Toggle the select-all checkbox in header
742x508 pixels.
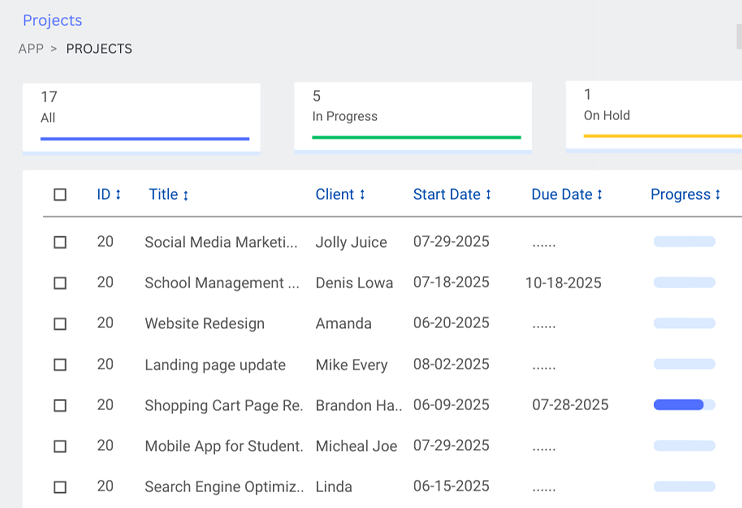pyautogui.click(x=60, y=195)
